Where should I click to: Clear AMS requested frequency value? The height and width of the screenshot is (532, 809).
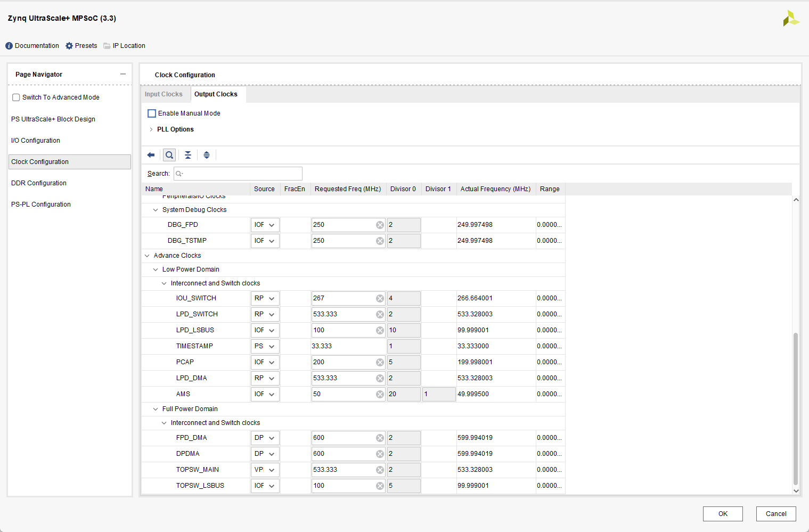[x=380, y=394]
